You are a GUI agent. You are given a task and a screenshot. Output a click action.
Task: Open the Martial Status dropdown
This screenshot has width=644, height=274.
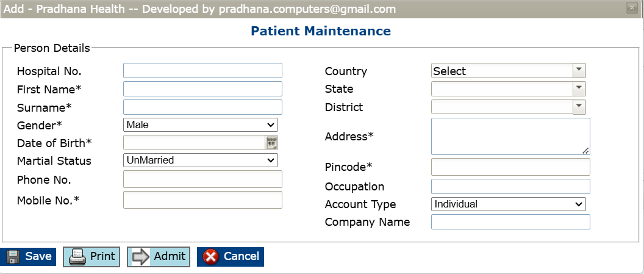[x=200, y=160]
